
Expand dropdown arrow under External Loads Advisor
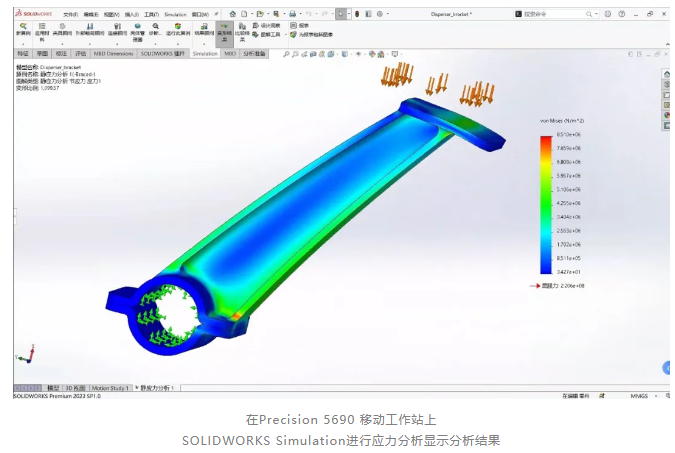(90, 44)
